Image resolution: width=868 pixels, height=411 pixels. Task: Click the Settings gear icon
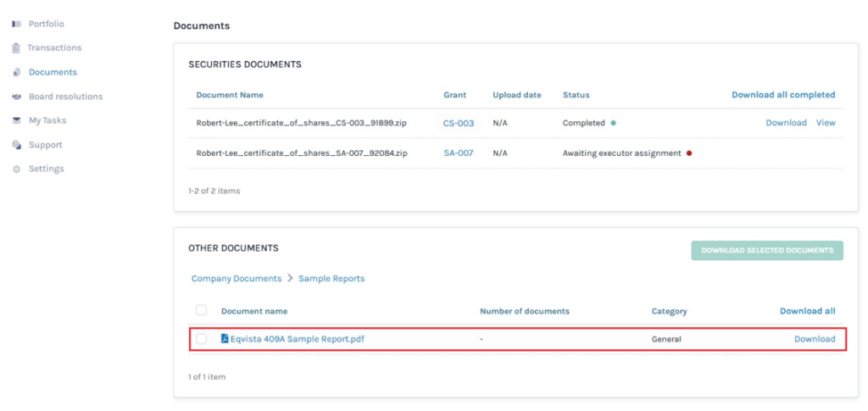[x=16, y=169]
